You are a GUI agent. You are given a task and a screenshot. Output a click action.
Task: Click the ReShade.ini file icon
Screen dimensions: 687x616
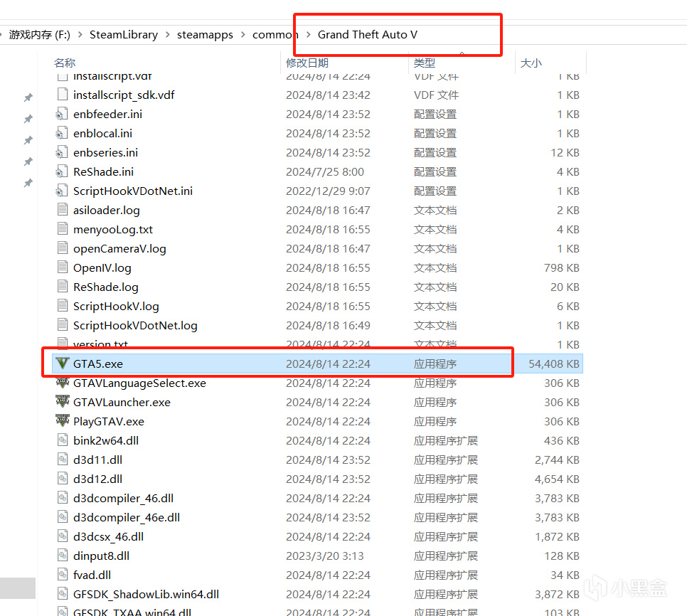(62, 171)
